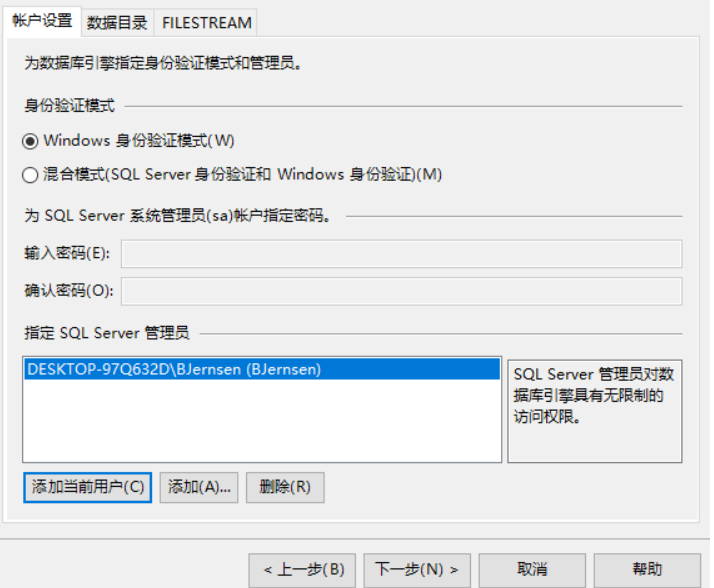Viewport: 714px width, 588px height.
Task: Open help with 帮助 button
Action: (x=647, y=570)
